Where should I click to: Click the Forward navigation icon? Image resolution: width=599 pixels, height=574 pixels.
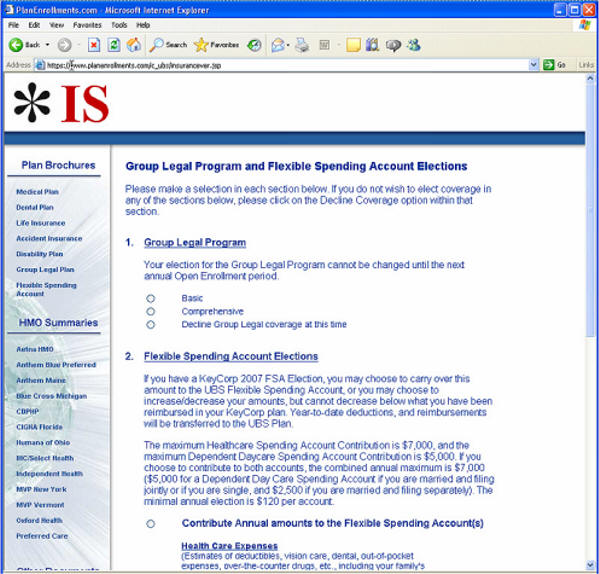click(64, 45)
